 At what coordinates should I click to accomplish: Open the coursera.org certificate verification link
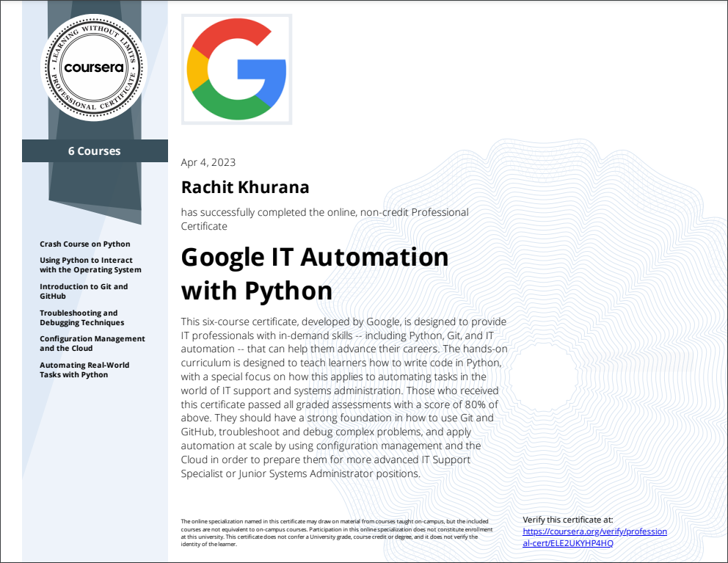[594, 537]
